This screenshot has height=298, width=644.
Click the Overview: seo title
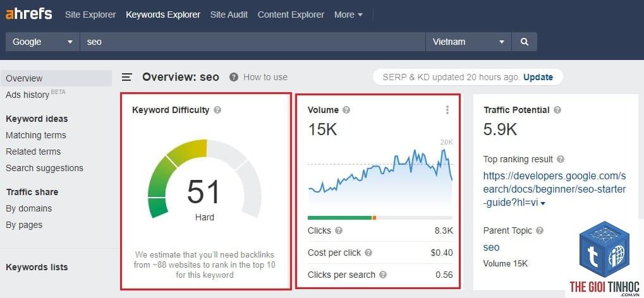pyautogui.click(x=181, y=77)
